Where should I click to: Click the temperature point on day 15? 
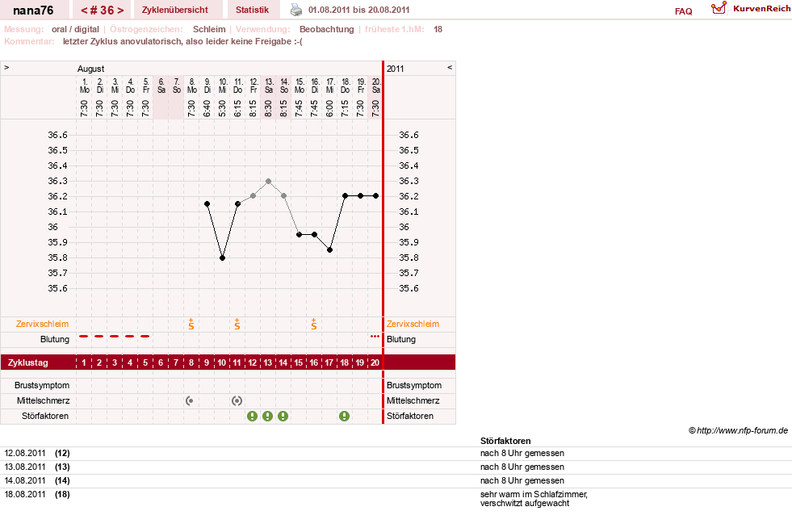(x=299, y=234)
